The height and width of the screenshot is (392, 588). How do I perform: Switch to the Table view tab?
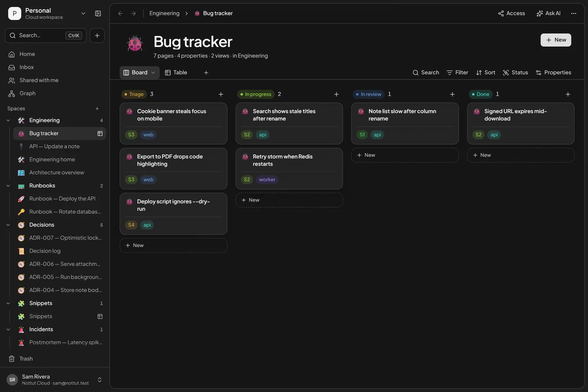pos(176,73)
